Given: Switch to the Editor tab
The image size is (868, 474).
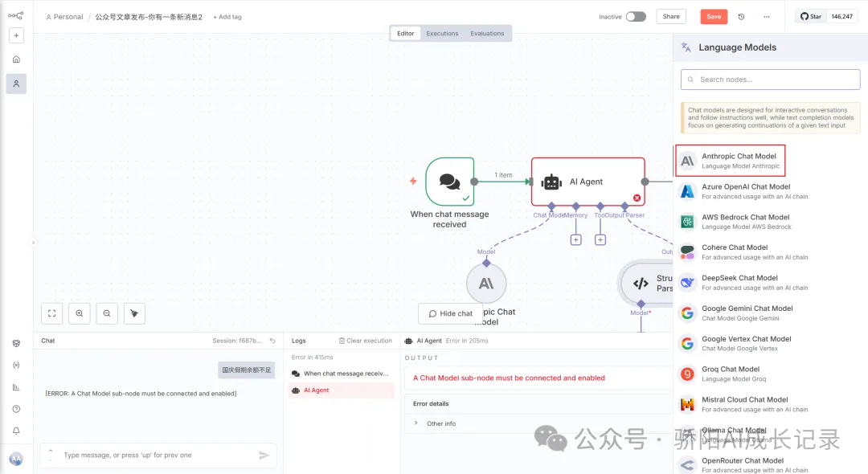Looking at the screenshot, I should [x=405, y=33].
